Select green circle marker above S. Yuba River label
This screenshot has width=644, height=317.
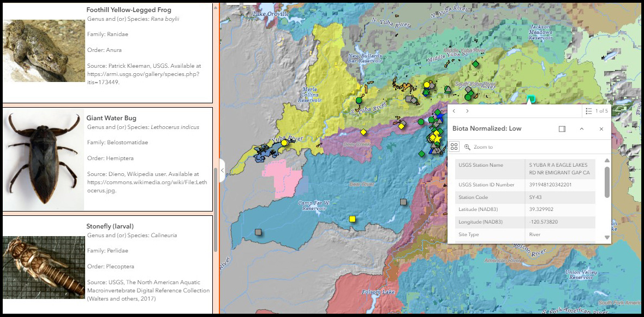359,100
